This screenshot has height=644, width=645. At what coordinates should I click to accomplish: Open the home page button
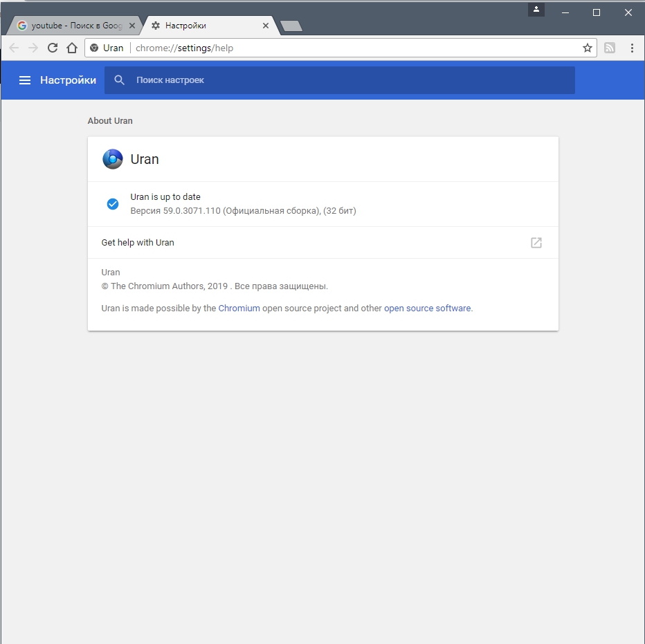(72, 48)
